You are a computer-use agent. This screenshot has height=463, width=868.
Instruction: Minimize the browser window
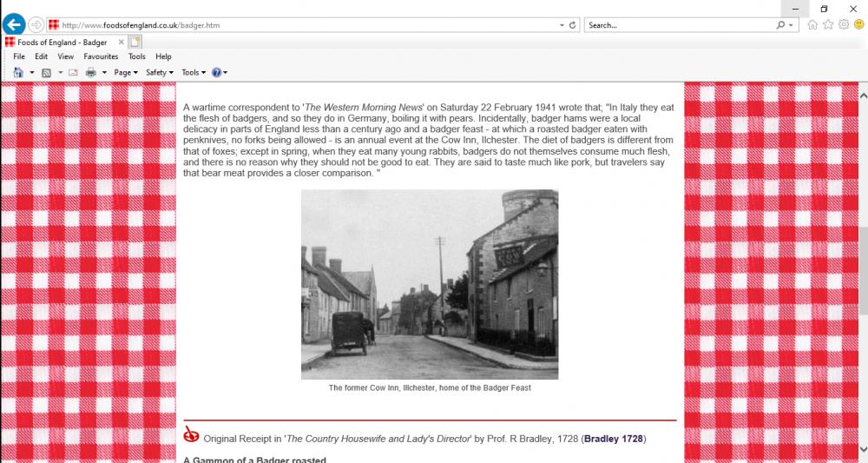click(x=795, y=9)
